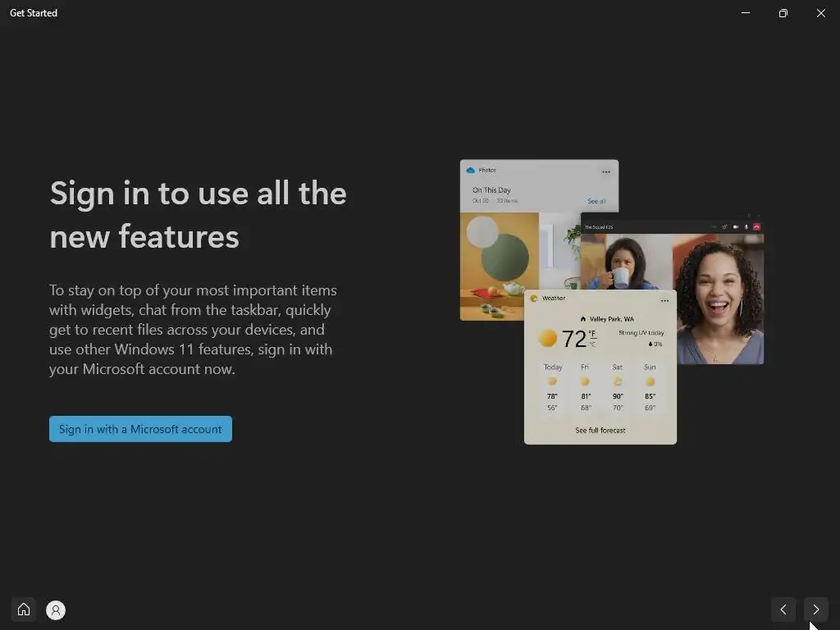Open Photos widget three-dot menu
Viewport: 840px width, 630px height.
[606, 172]
